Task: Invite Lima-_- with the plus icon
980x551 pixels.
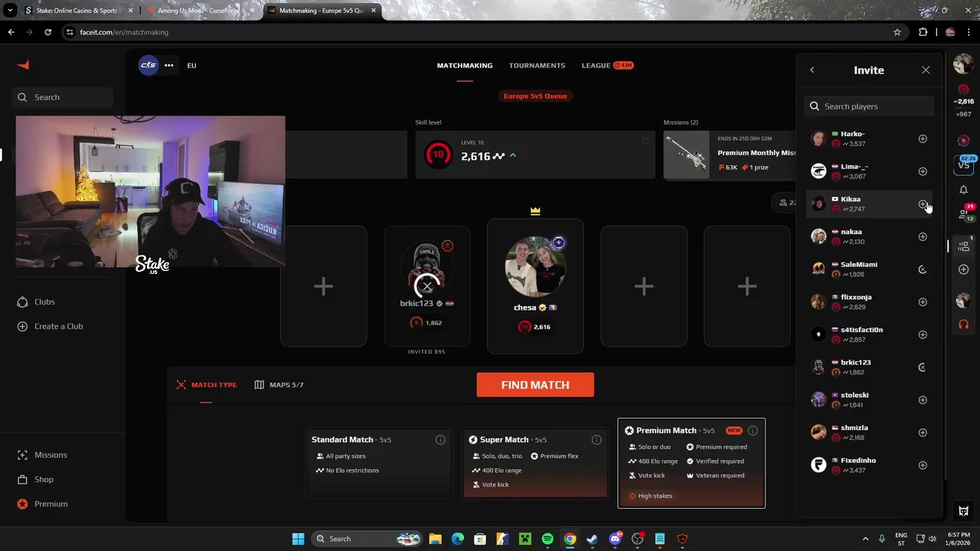Action: 923,171
